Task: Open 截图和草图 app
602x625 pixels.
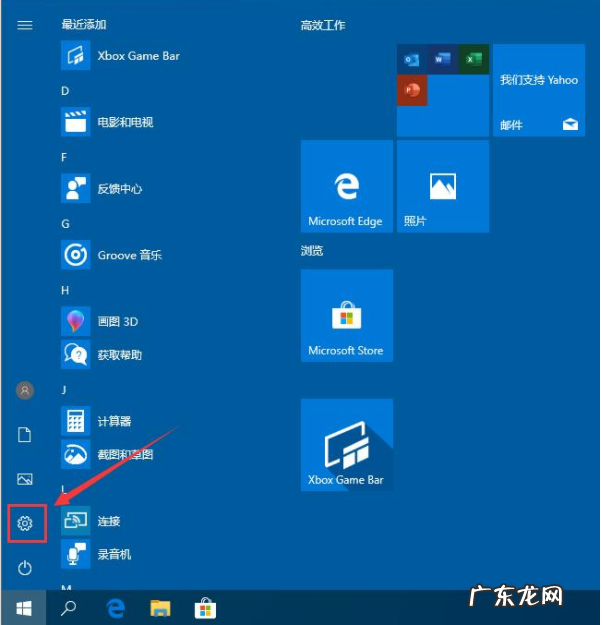Action: pos(107,454)
